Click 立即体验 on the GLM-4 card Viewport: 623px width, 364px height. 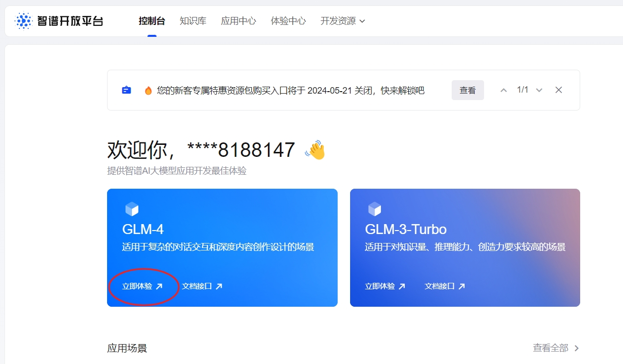click(142, 286)
